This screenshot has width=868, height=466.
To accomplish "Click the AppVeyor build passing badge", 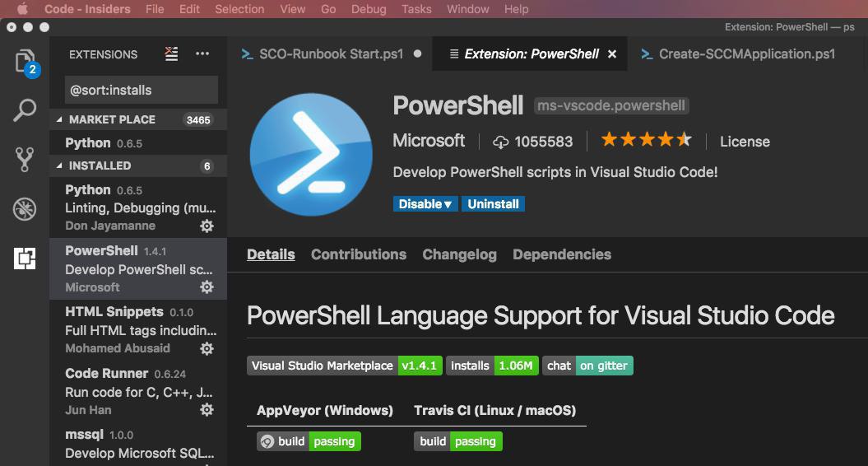I will [x=309, y=441].
